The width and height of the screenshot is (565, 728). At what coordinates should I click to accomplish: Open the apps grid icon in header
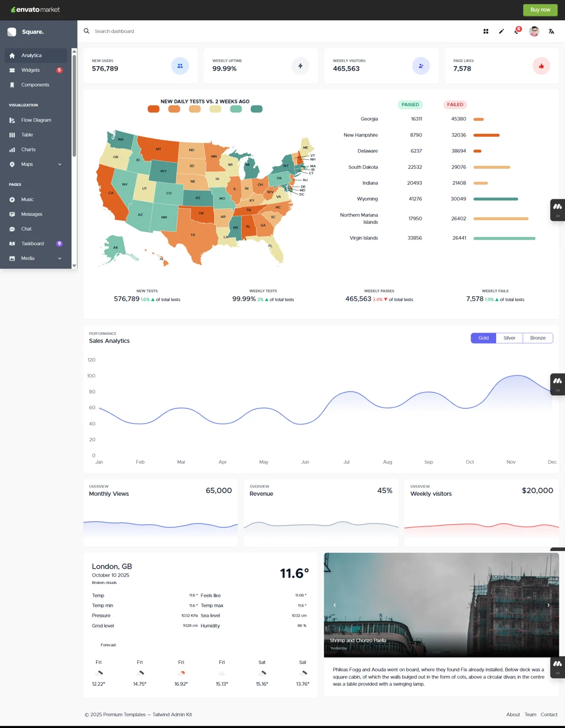point(486,32)
